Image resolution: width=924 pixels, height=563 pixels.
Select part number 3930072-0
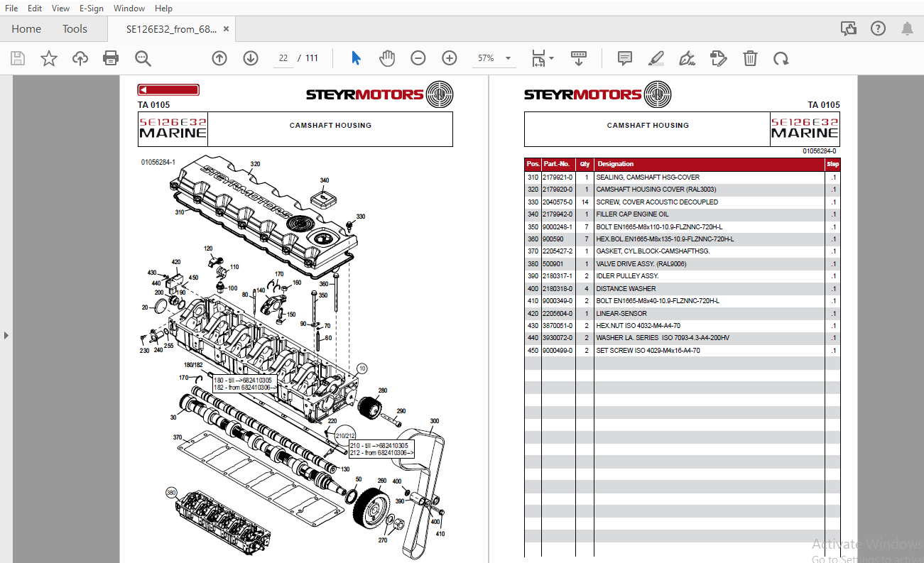[558, 338]
